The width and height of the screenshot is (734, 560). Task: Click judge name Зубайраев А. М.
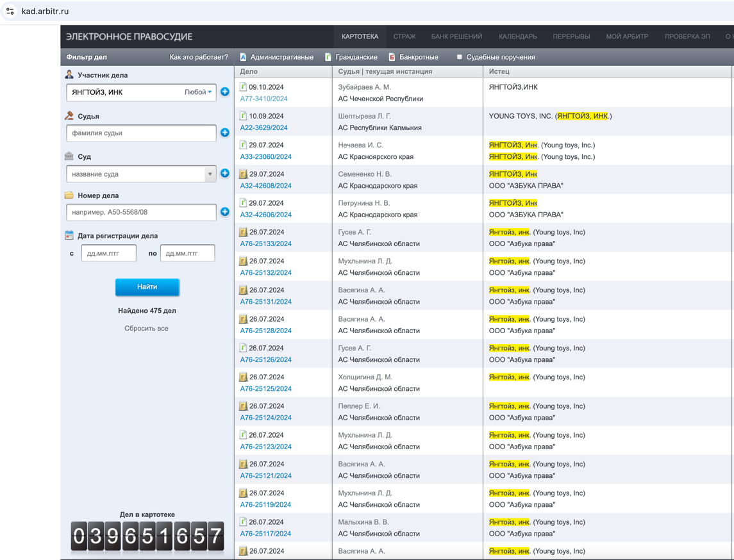[364, 87]
